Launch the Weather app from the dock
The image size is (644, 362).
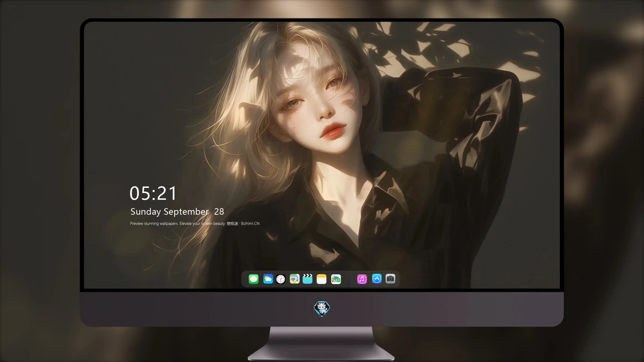268,279
